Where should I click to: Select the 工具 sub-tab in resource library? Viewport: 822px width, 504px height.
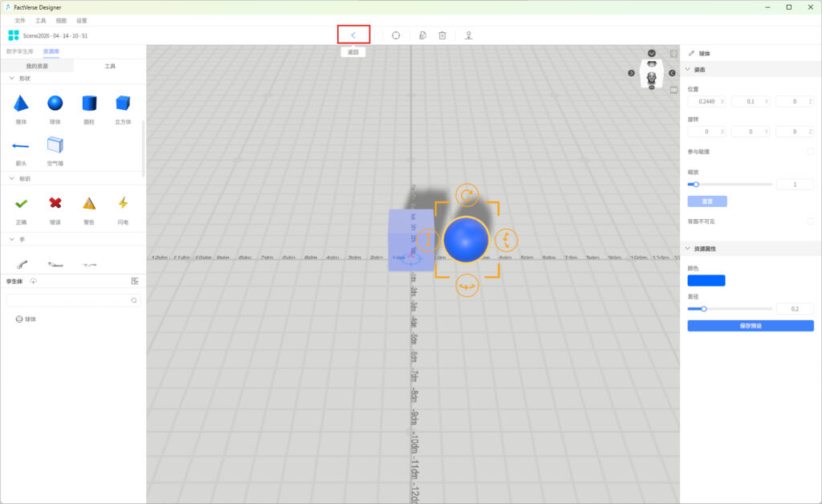pyautogui.click(x=109, y=66)
